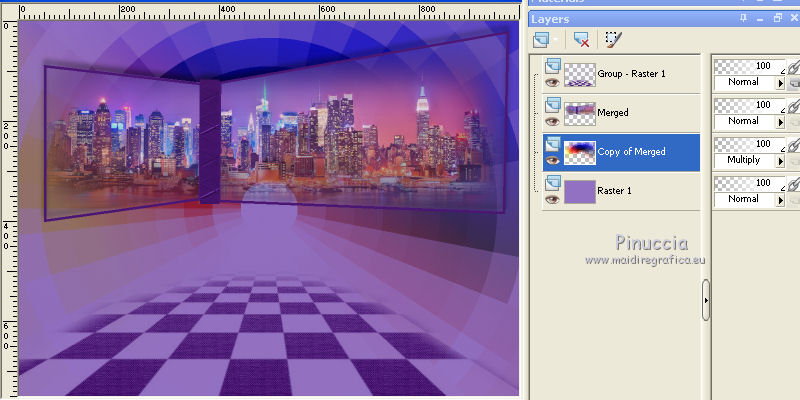Screen dimensions: 800x400
Task: Click the Normal blend mode of Group - Raster 1
Action: coord(744,83)
